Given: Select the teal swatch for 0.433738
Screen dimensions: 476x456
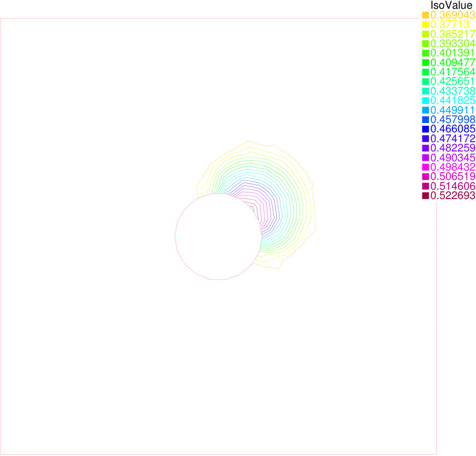Looking at the screenshot, I should (x=425, y=91).
